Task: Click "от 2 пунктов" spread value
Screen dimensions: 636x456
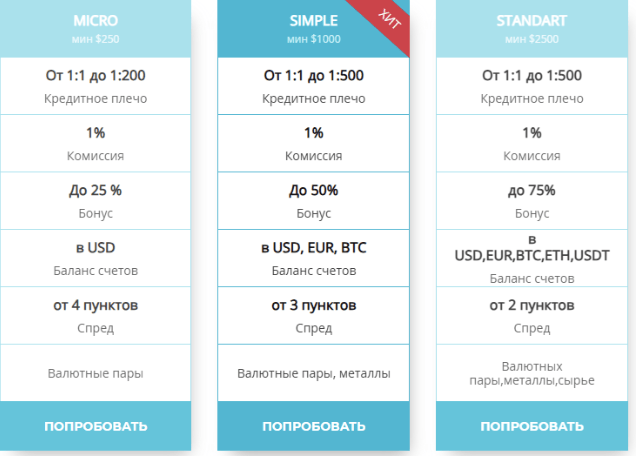Action: tap(531, 305)
